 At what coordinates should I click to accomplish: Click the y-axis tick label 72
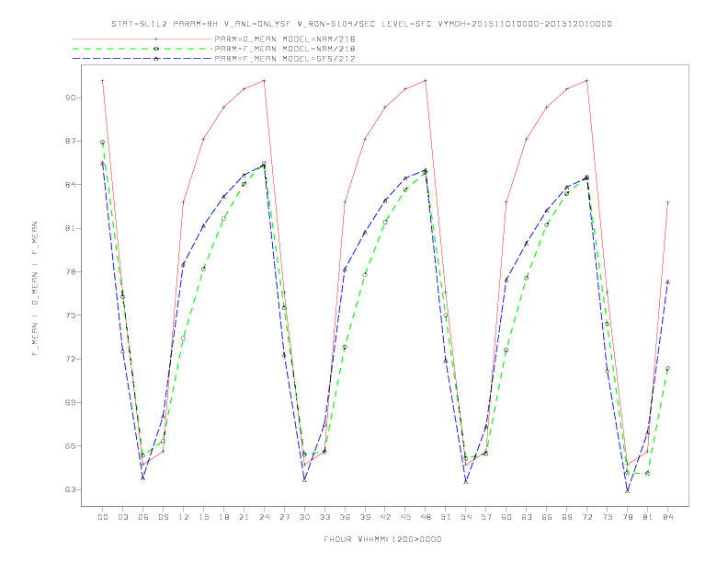pyautogui.click(x=71, y=359)
